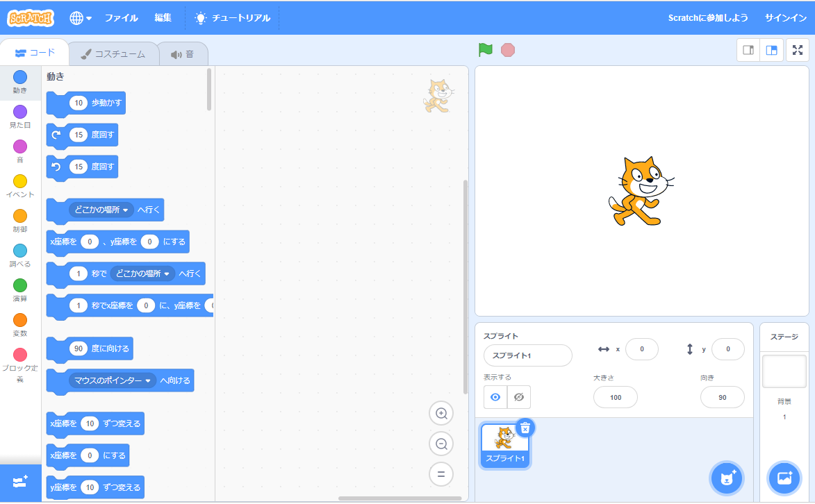
Task: Click the choose a backdrop button
Action: 784,478
